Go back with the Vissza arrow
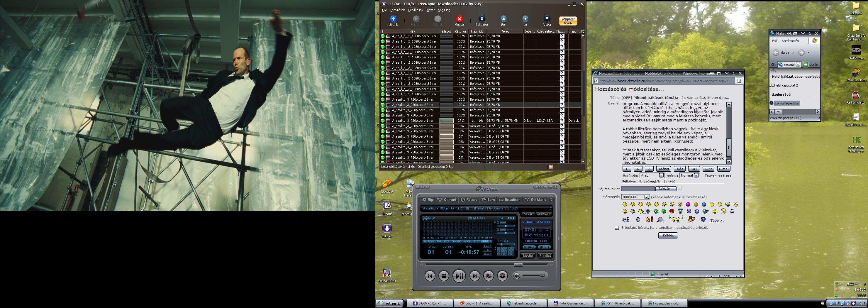The image size is (868, 308). [776, 52]
